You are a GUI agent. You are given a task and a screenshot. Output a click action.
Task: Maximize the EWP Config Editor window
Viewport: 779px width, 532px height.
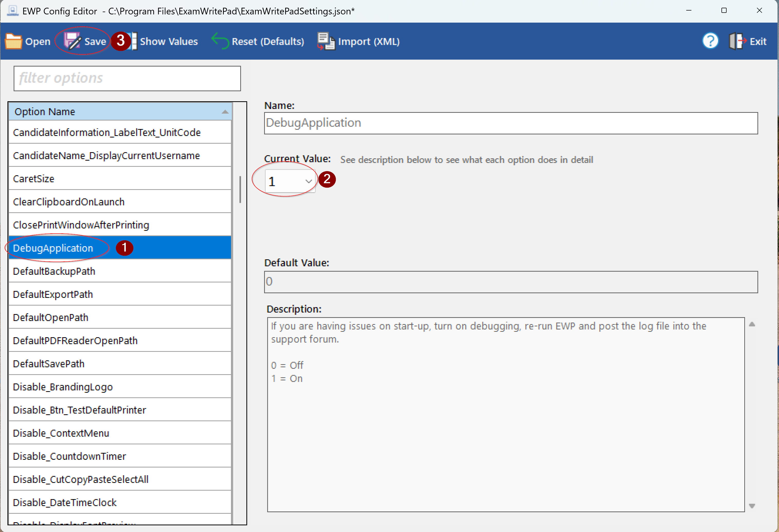[724, 11]
